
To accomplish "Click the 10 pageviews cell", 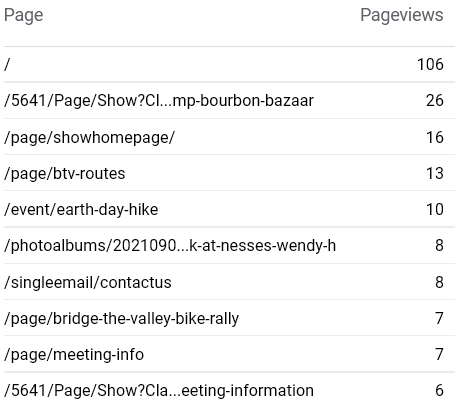I will coord(435,209).
